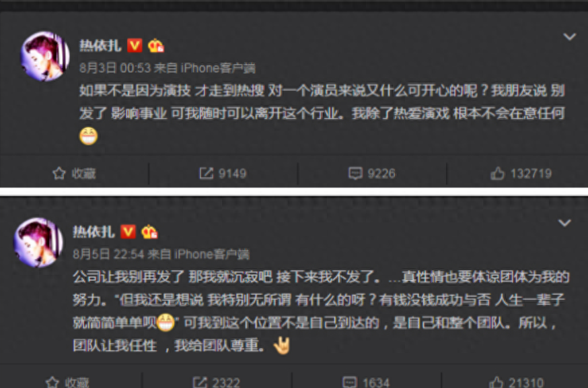Open profile avatar on the 8月3日 post
The height and width of the screenshot is (388, 588).
coord(44,57)
